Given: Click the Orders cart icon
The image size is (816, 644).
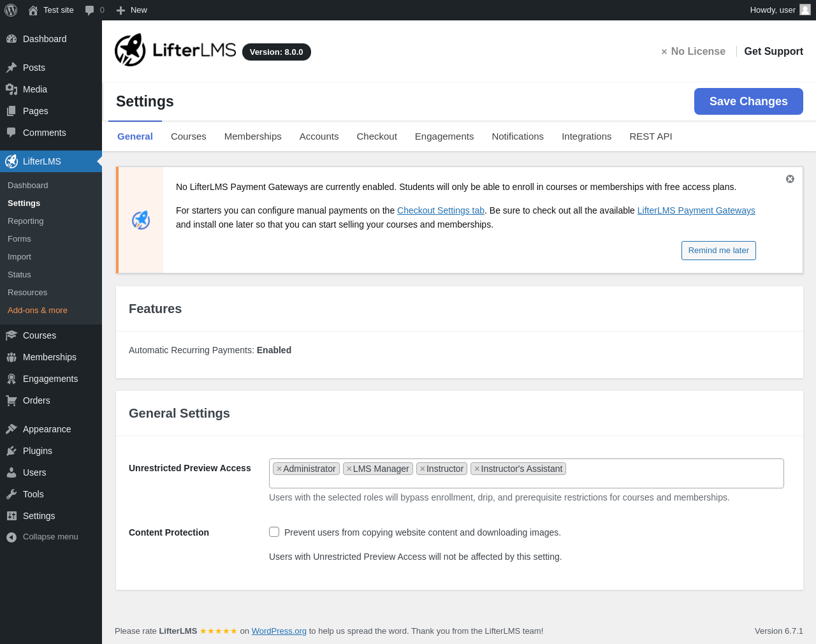Looking at the screenshot, I should point(11,400).
